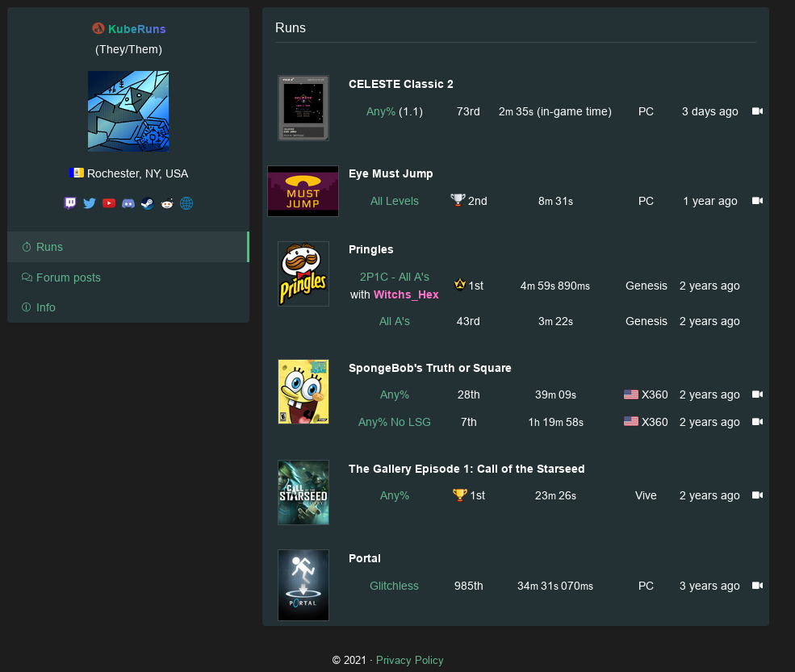Screen dimensions: 795x672
Task: Click the icon left of KubeRuns username
Action: [x=98, y=28]
